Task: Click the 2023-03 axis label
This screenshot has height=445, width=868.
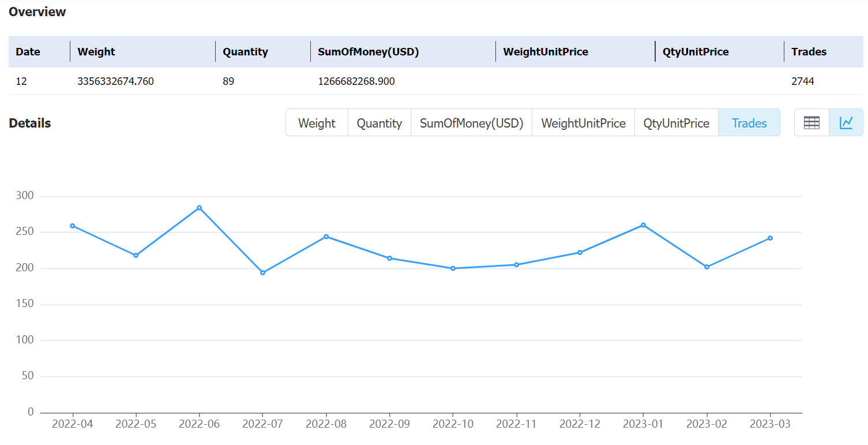Action: [x=771, y=424]
